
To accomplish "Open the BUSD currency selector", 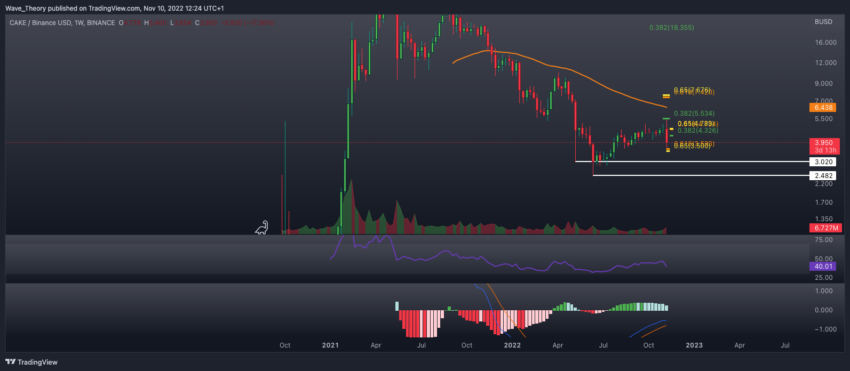I will pyautogui.click(x=823, y=22).
